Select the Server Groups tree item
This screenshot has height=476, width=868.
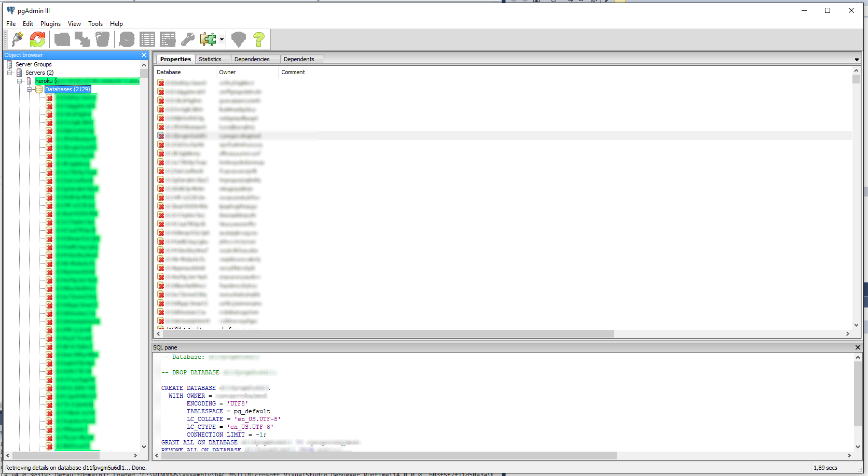click(x=33, y=64)
